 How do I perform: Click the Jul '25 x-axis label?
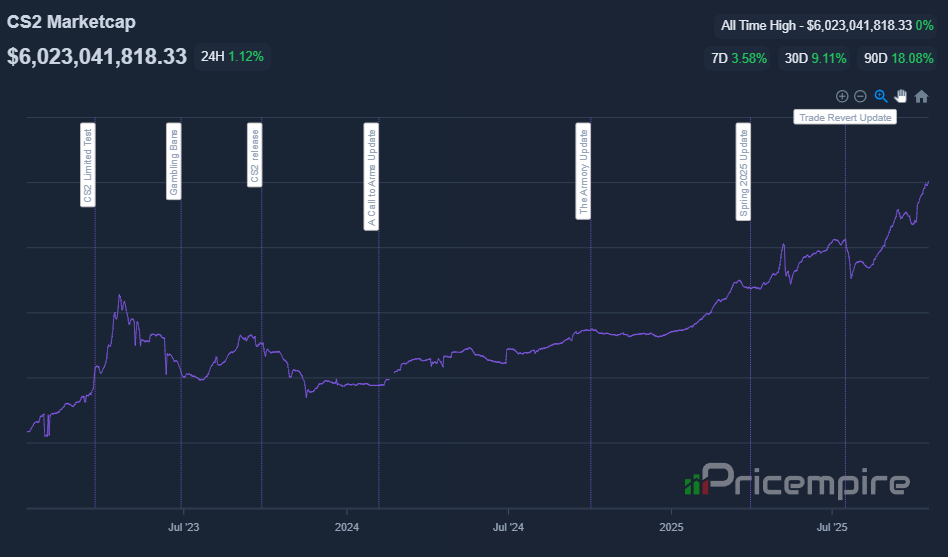[x=832, y=525]
